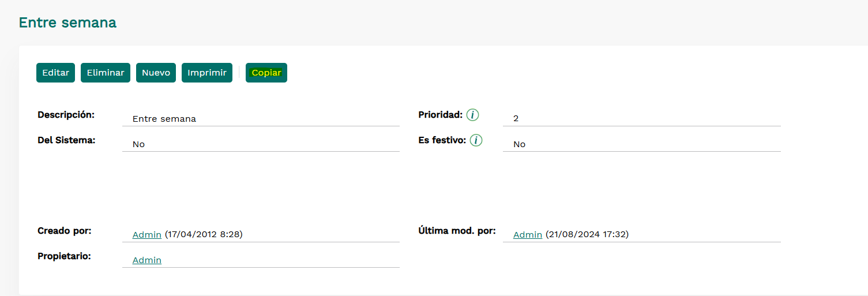Click the Prioridad info icon
Image resolution: width=868 pixels, height=296 pixels.
pyautogui.click(x=473, y=115)
